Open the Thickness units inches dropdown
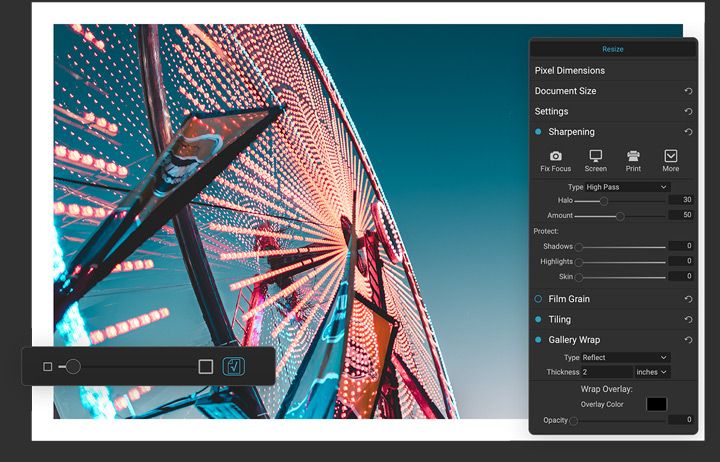This screenshot has width=720, height=462. click(x=652, y=372)
